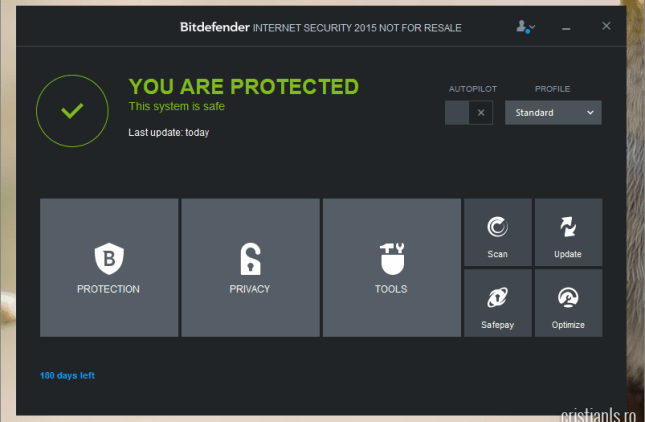Click the '180 days left' link
This screenshot has height=422, width=645.
point(67,376)
